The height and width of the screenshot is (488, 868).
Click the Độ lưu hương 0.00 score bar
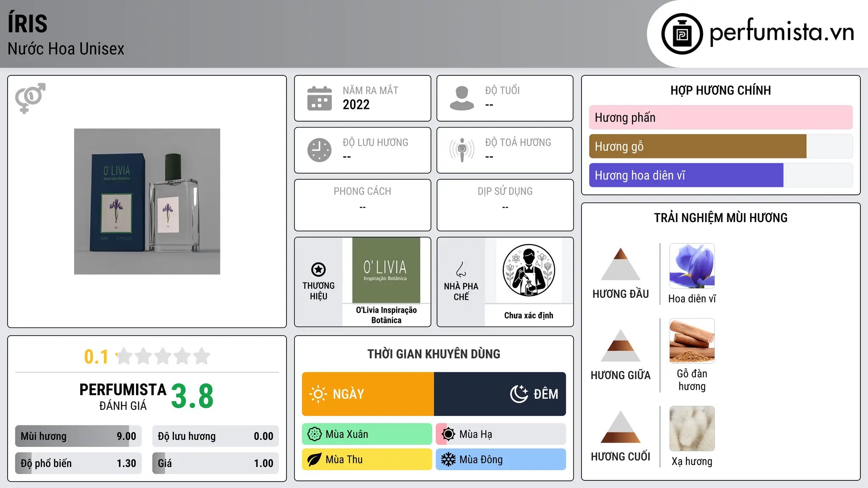(x=216, y=436)
